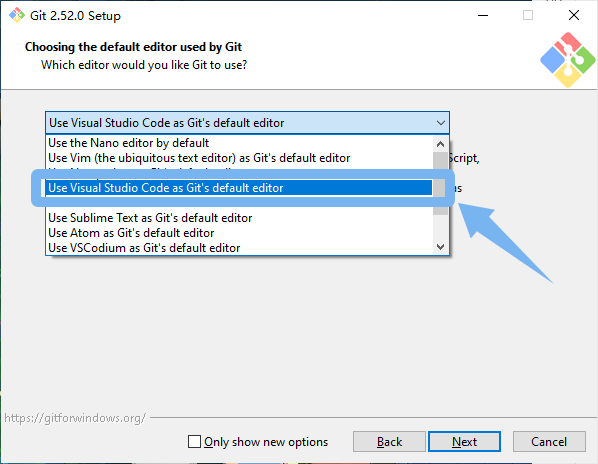Screen dimensions: 598x464
Task: Click the dropdown list's scroll down arrow
Action: [440, 247]
